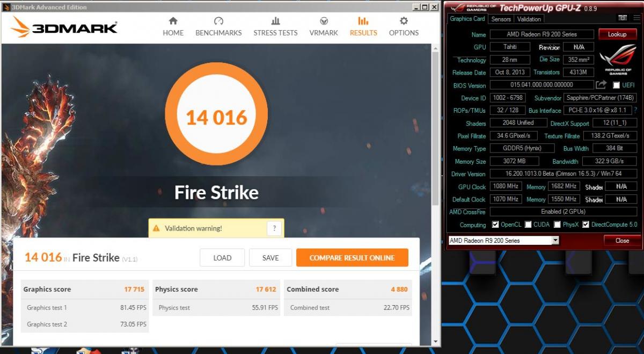Click the Graphics score value 17 715
Viewport: 644px width, 354px height.
[134, 289]
